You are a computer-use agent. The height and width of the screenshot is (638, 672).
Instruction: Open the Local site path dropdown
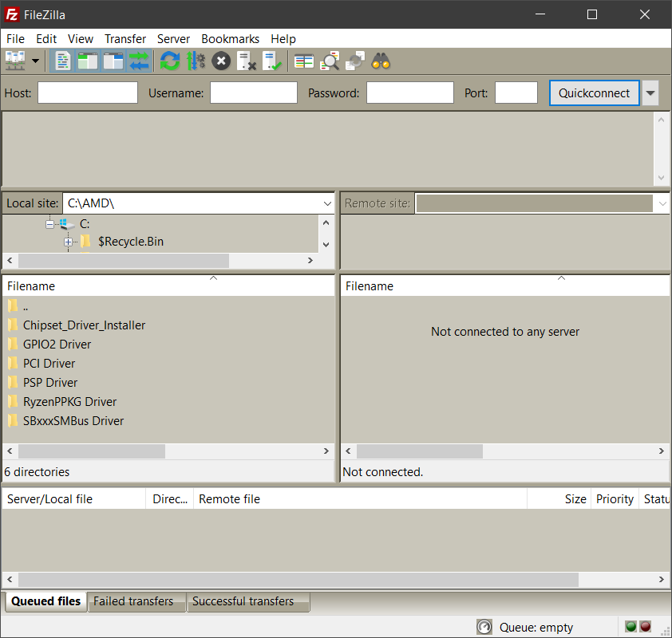click(327, 203)
